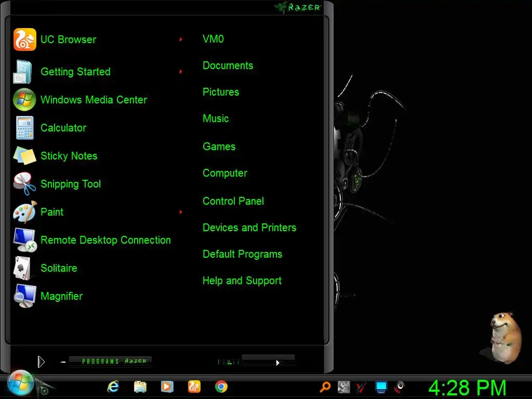Click the 4:28 PM taskbar clock

click(x=467, y=387)
